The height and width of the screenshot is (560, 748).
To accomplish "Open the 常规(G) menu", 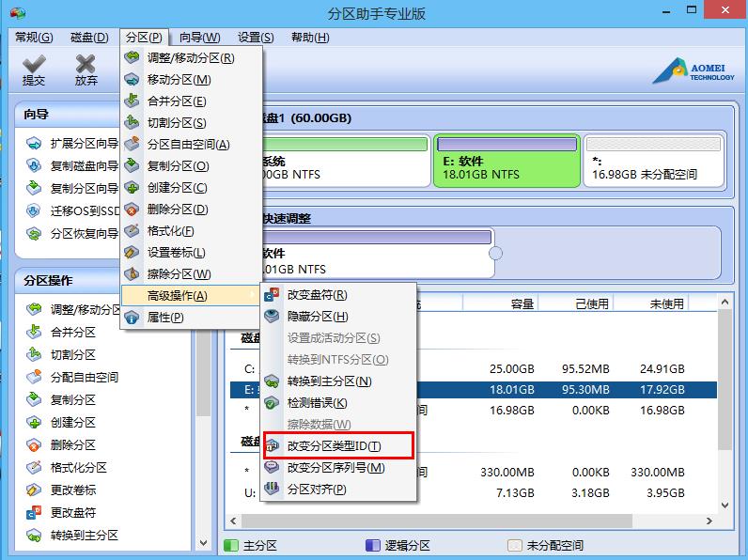I will coord(34,38).
